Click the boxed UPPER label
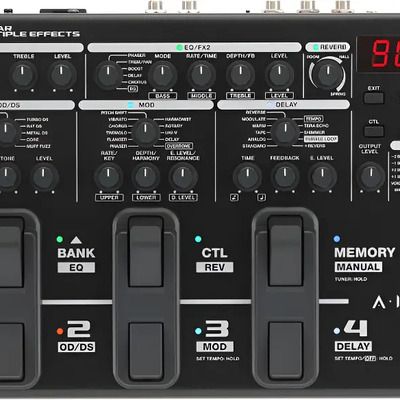Viewport: 400px width, 400px height. (x=109, y=198)
